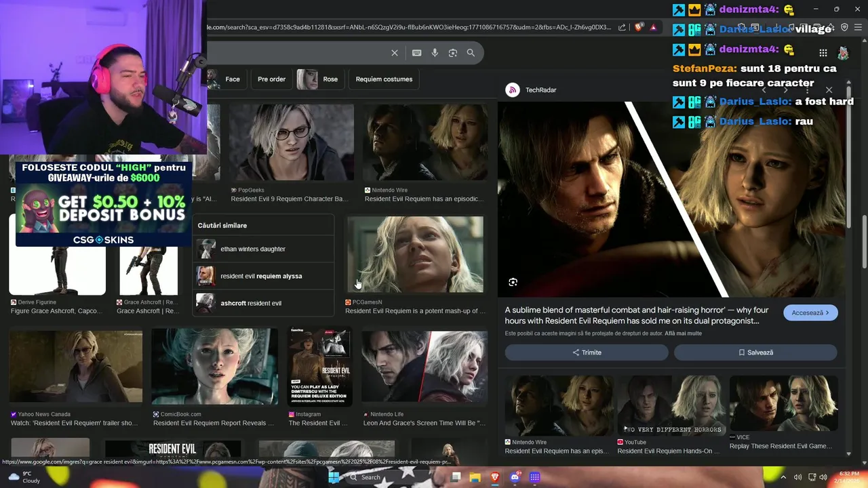Screen dimensions: 868x488
Task: Open the TechRadar article title link
Action: tap(637, 315)
